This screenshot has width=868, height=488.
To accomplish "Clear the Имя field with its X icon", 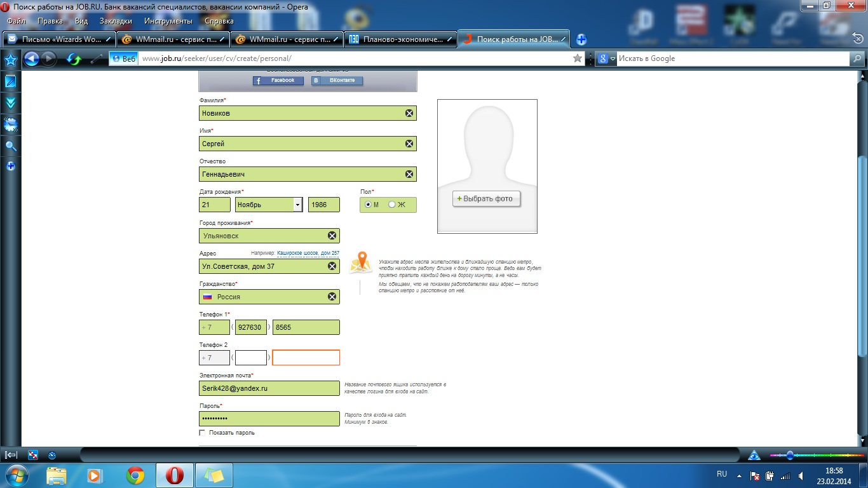I will (x=409, y=144).
